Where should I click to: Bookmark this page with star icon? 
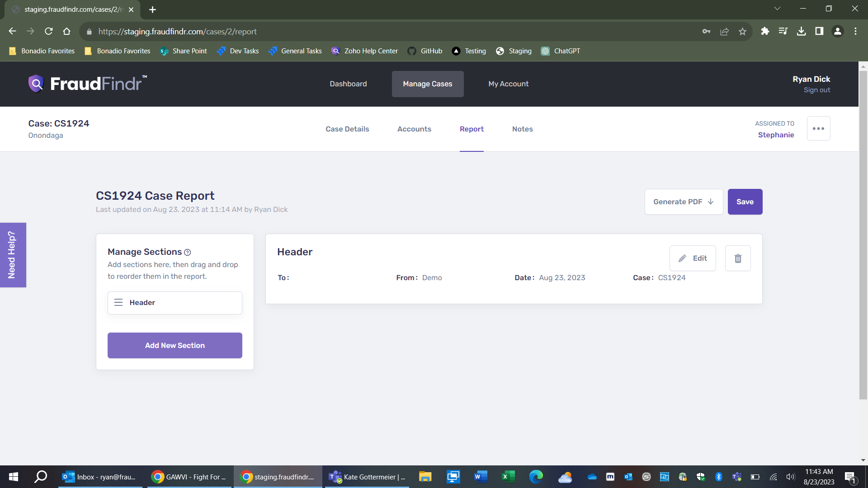click(x=742, y=32)
